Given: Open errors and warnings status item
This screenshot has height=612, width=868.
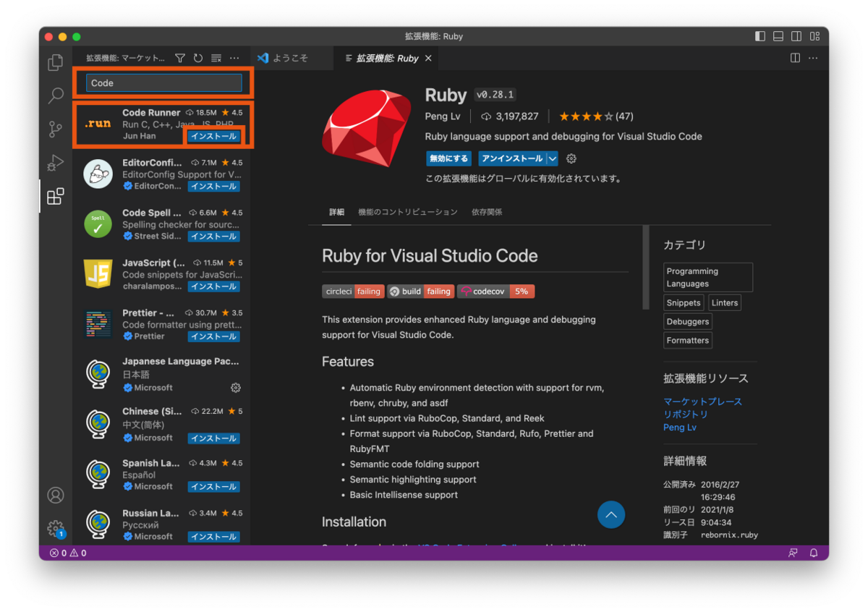Looking at the screenshot, I should click(68, 553).
